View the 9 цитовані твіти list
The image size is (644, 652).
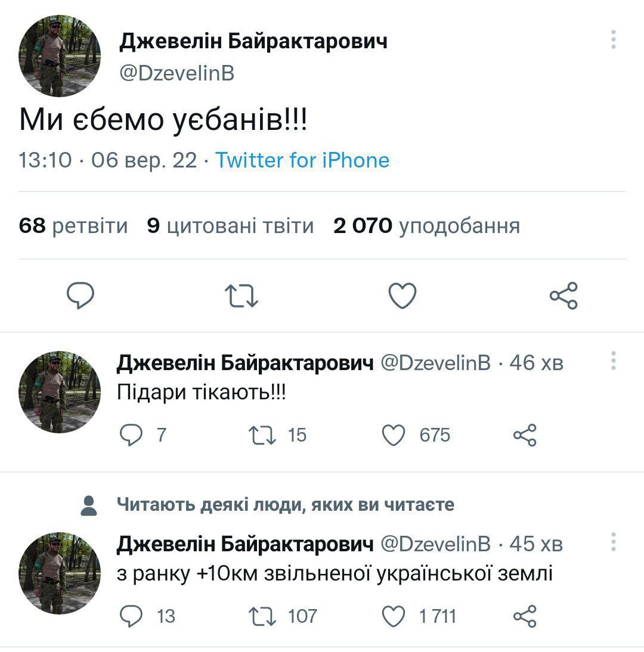[x=230, y=226]
